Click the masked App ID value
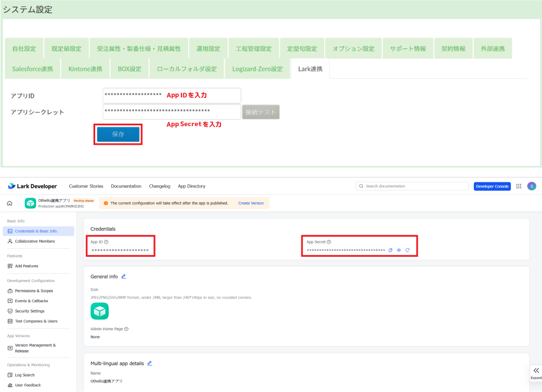The height and width of the screenshot is (392, 542). coord(120,250)
